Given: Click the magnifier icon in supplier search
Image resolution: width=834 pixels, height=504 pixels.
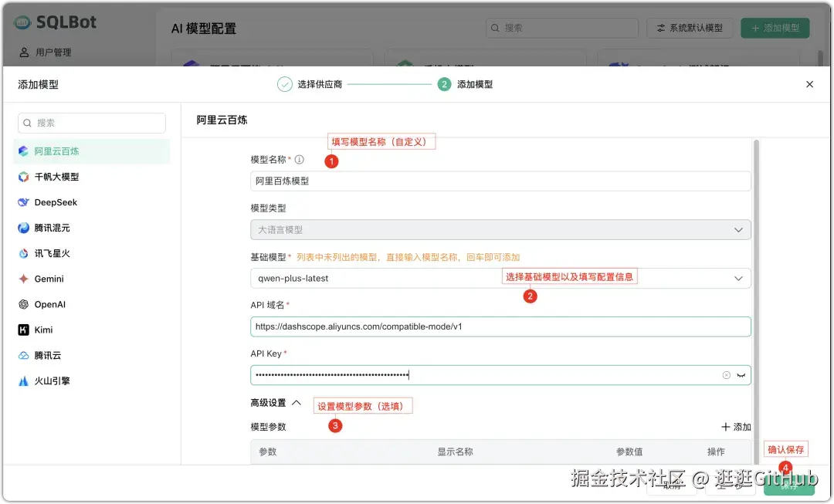Looking at the screenshot, I should [28, 123].
